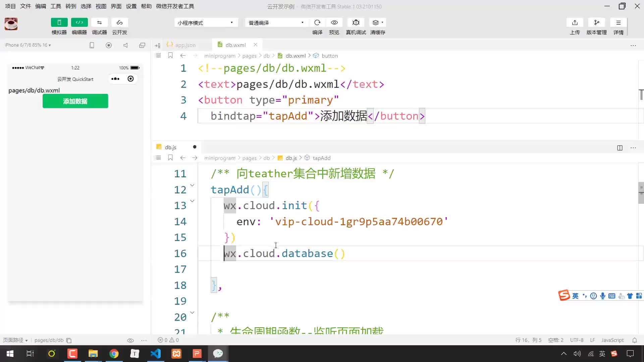644x362 pixels.
Task: Toggle the status bar eye visibility icon
Action: coord(130,340)
